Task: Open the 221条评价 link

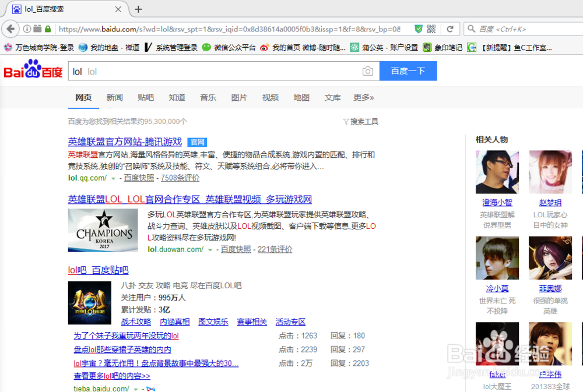Action: click(x=275, y=249)
